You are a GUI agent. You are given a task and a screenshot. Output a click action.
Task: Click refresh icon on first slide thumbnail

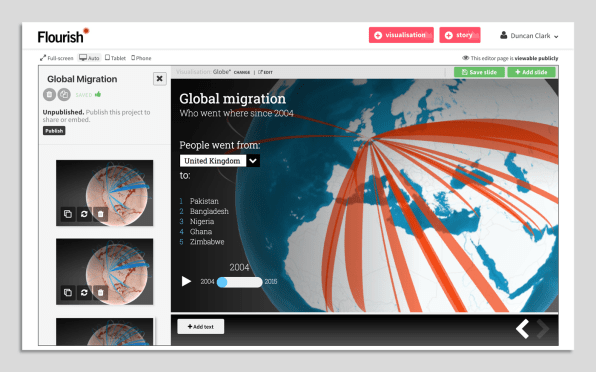[x=84, y=214]
